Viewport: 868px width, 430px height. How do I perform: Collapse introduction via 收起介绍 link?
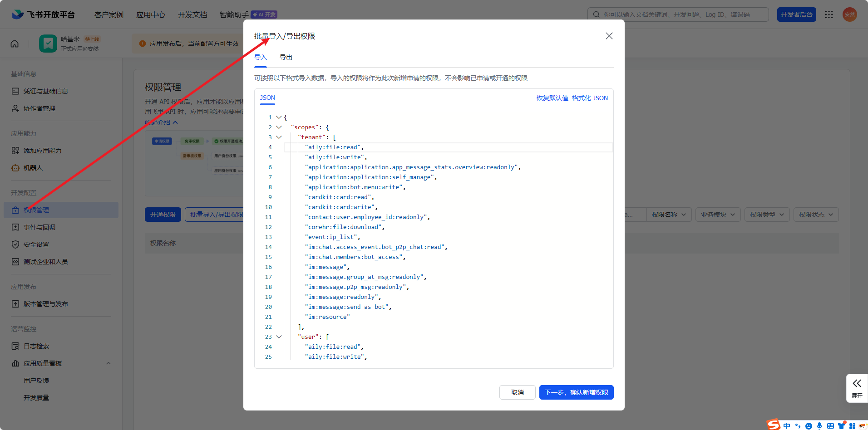tap(161, 122)
